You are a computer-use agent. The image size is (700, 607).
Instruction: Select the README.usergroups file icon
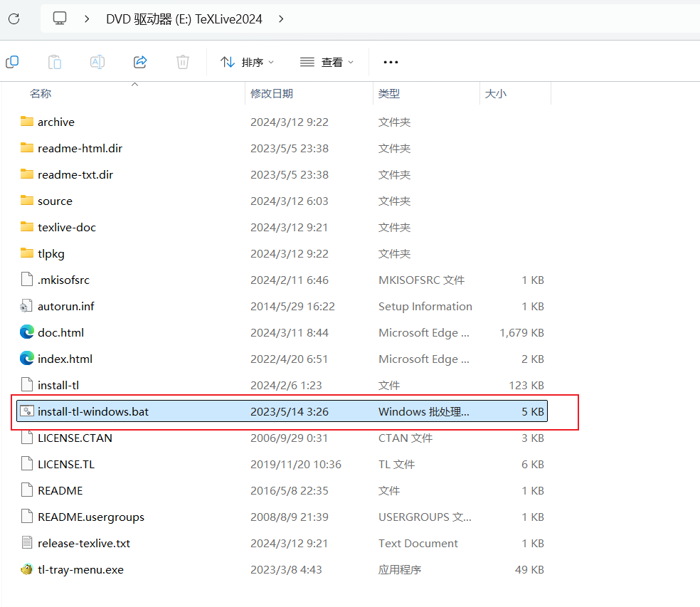tap(27, 517)
